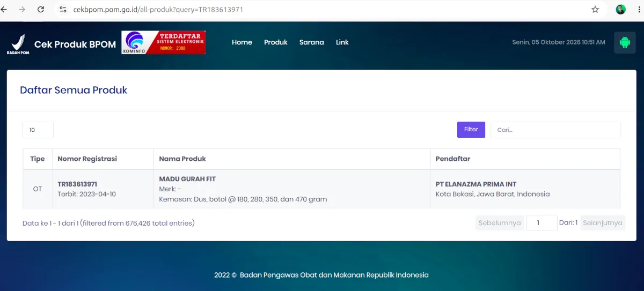Open the Link menu item

342,42
